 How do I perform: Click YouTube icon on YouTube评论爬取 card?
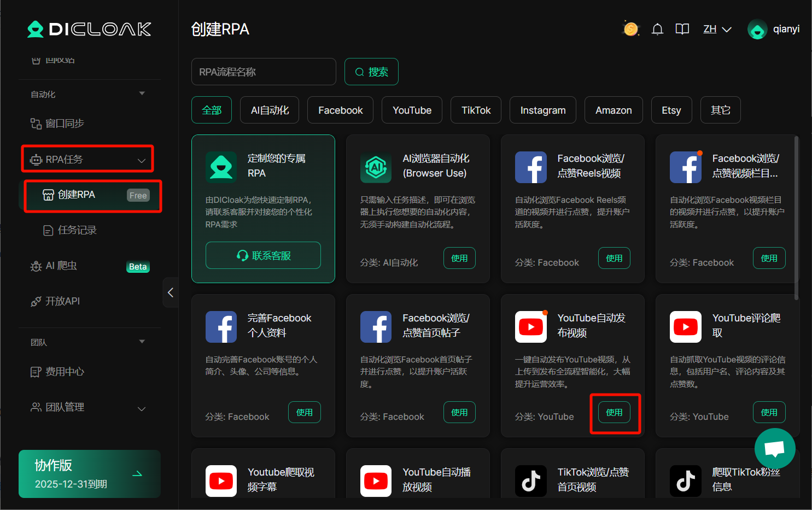[686, 327]
